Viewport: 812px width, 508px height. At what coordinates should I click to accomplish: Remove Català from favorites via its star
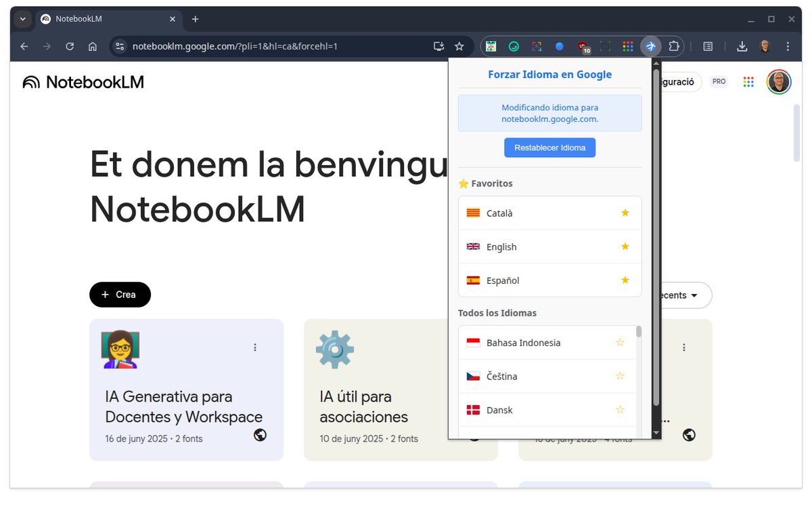(x=625, y=213)
